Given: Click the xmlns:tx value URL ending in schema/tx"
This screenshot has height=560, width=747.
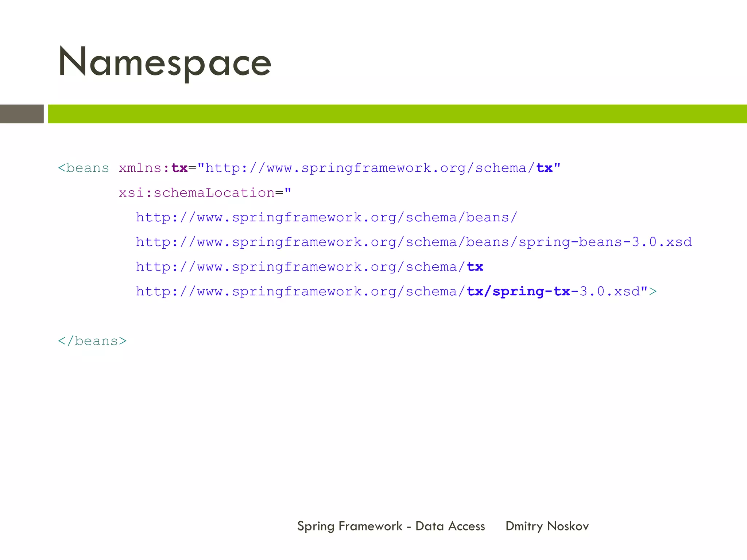Looking at the screenshot, I should 379,168.
